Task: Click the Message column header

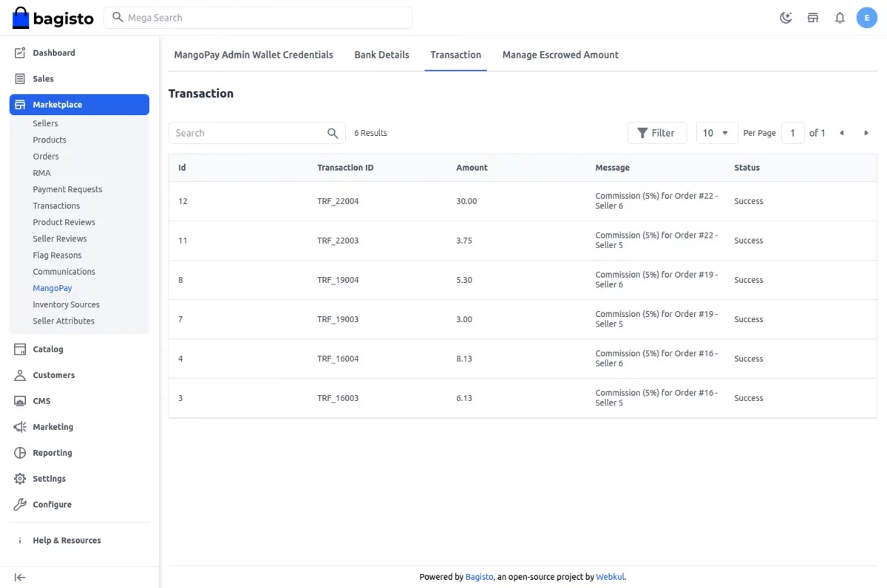Action: pyautogui.click(x=612, y=168)
